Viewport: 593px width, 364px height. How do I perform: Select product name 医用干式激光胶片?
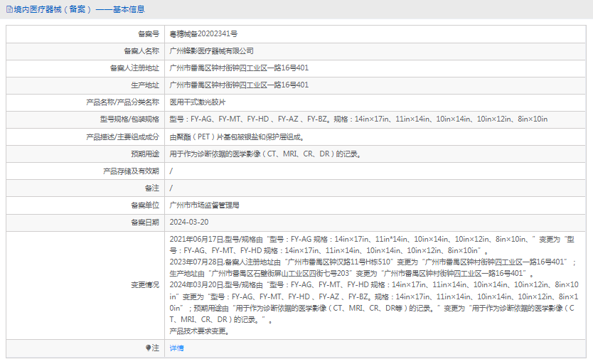(x=198, y=102)
